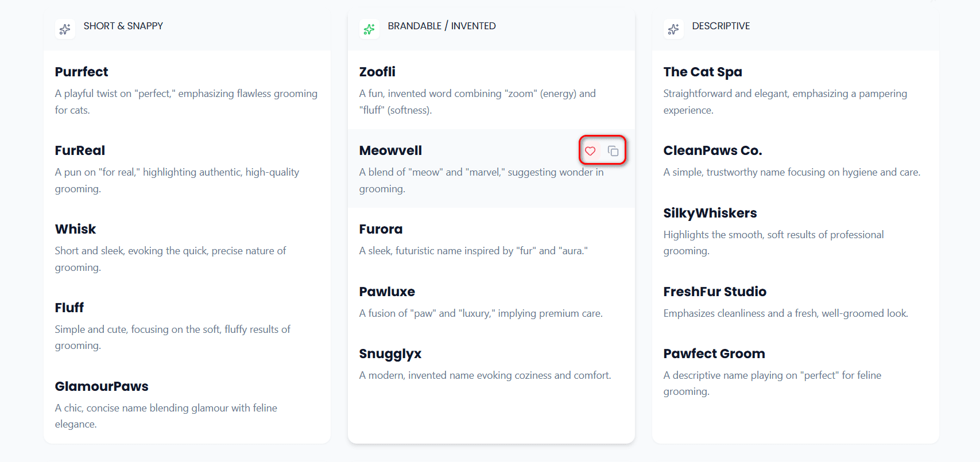
Task: Select the Purrfect name suggestion
Action: pyautogui.click(x=82, y=72)
